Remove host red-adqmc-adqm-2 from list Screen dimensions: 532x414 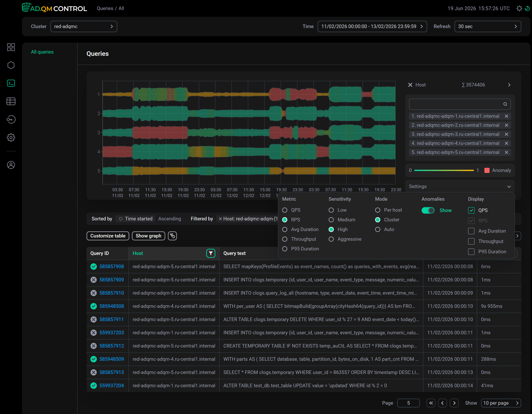[x=506, y=125]
